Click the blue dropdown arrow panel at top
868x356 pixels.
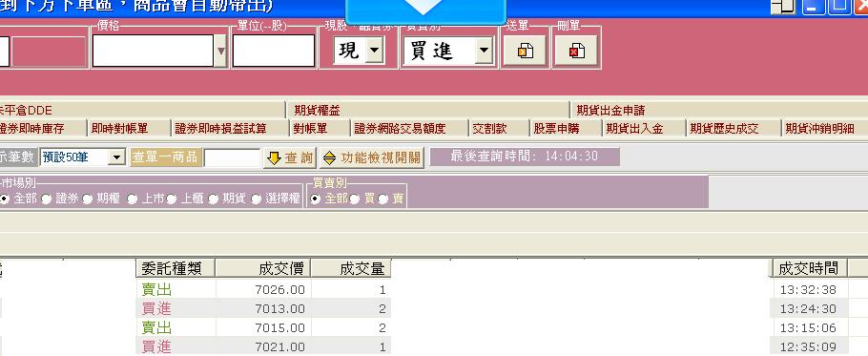[425, 10]
